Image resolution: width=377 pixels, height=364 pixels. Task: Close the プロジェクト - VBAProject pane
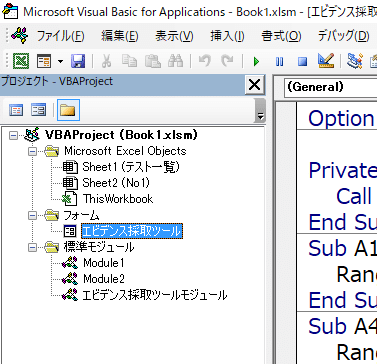(255, 85)
